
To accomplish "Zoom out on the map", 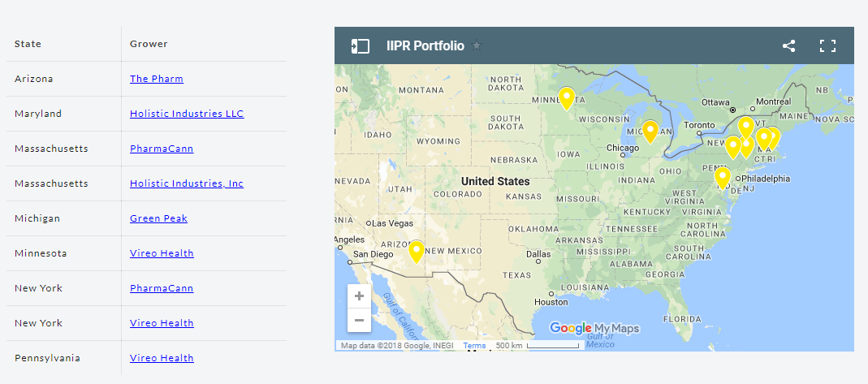I will 359,321.
